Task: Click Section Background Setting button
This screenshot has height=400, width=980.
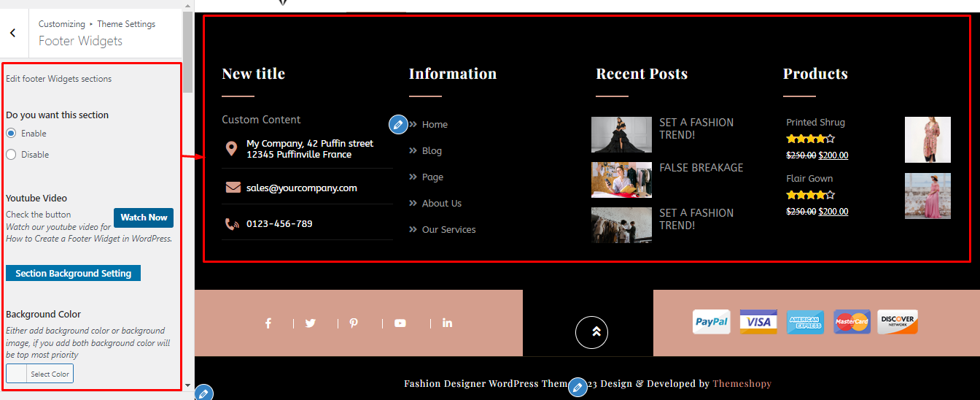Action: pyautogui.click(x=73, y=274)
